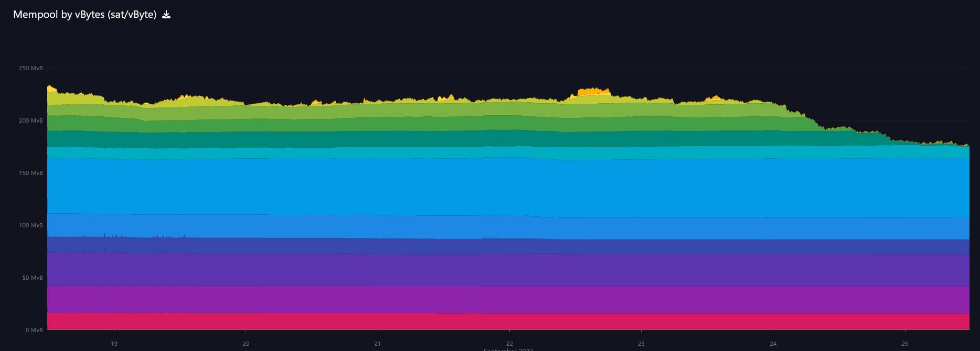Click the '0 MvB' axis label

(34, 330)
